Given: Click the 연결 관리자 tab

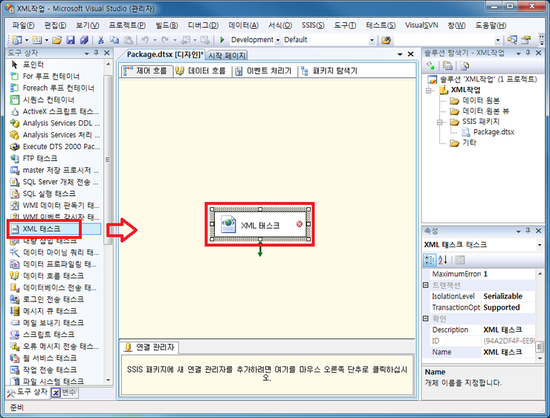Looking at the screenshot, I should [x=150, y=347].
